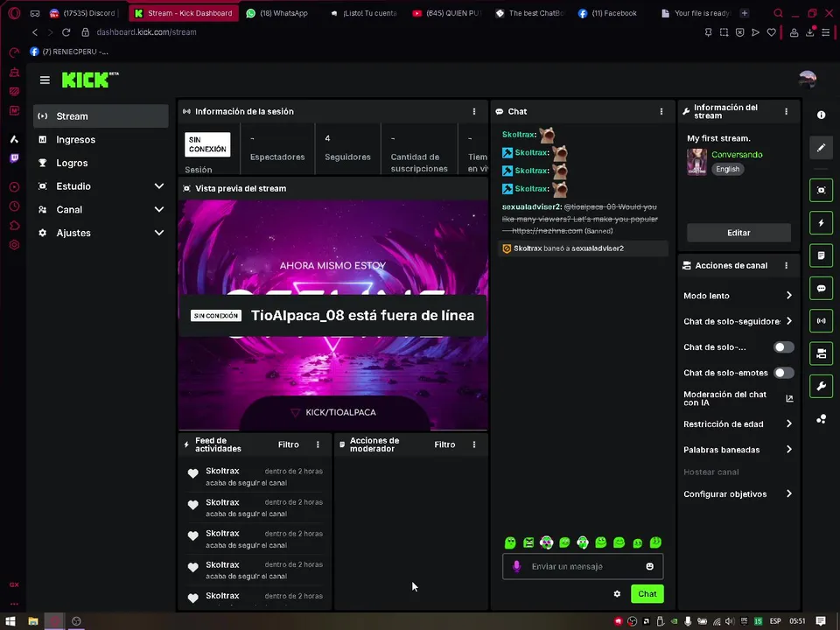Switch to the QUIEN PU YouTube tab
The width and height of the screenshot is (840, 630).
click(447, 13)
